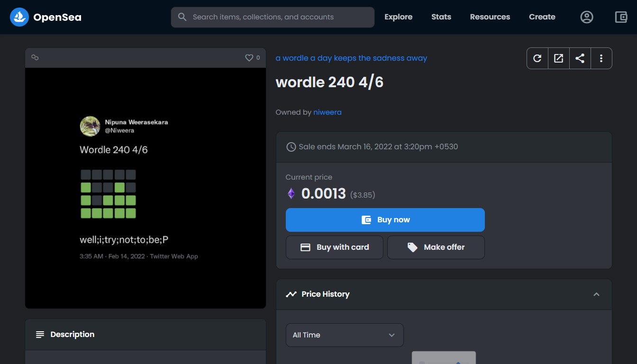Open owner profile niweera
The image size is (637, 364).
[x=328, y=112]
